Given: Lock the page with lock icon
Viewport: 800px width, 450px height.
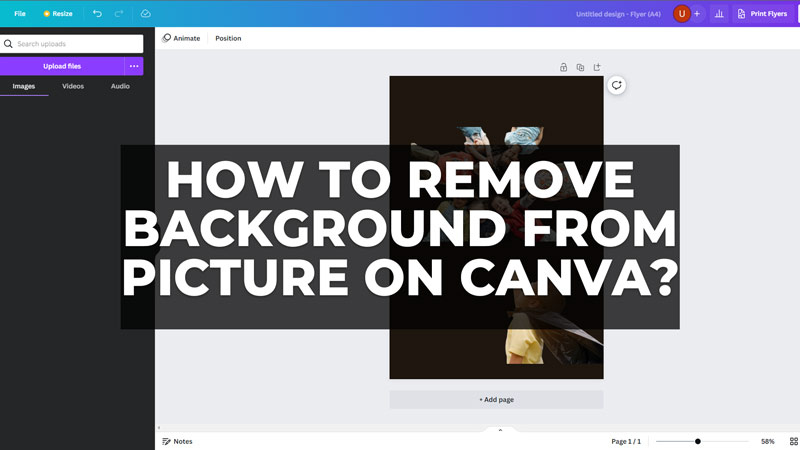Looking at the screenshot, I should coord(563,67).
